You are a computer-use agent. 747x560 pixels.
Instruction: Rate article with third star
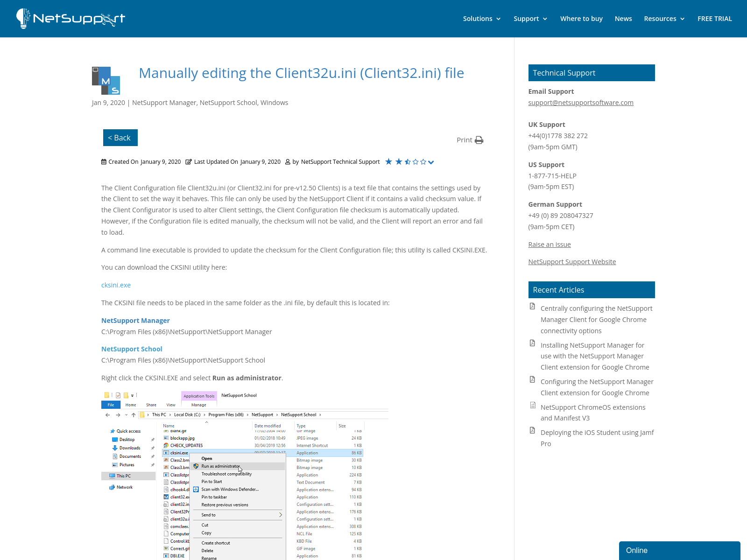coord(408,162)
